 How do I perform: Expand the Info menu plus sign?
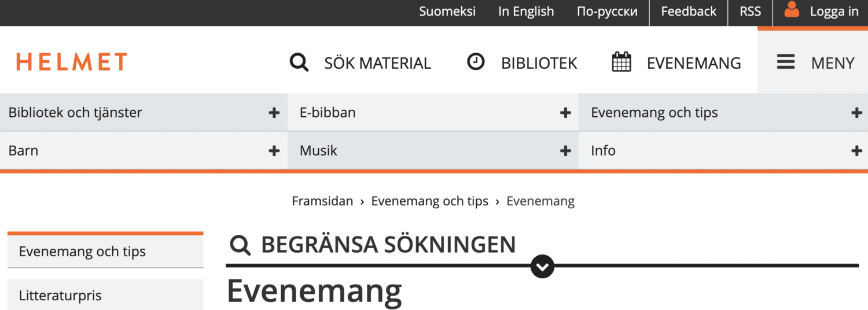857,151
